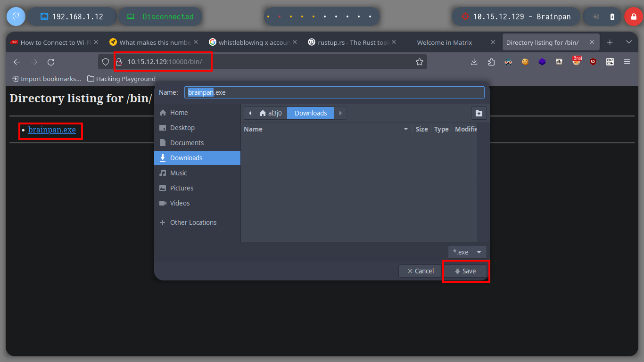Expand the list all tabs chevron
644x362 pixels.
(x=628, y=42)
